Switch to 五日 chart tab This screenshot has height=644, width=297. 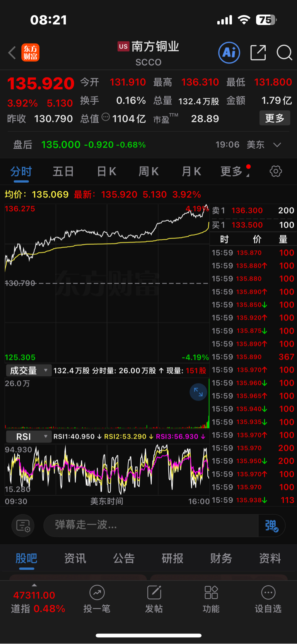(63, 171)
